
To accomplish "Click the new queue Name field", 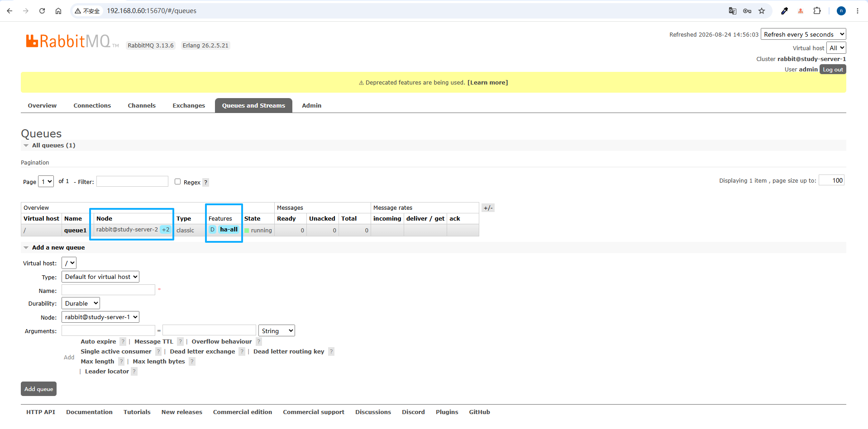I will (x=108, y=290).
